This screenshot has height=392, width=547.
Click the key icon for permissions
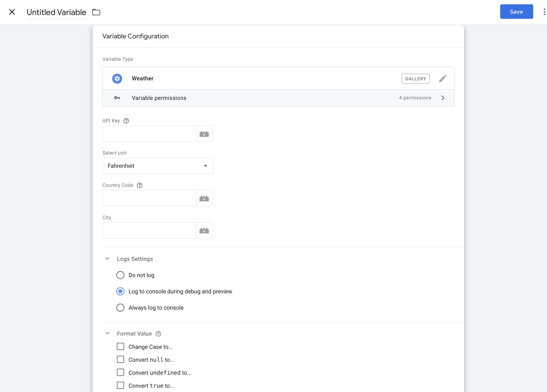pyautogui.click(x=117, y=98)
